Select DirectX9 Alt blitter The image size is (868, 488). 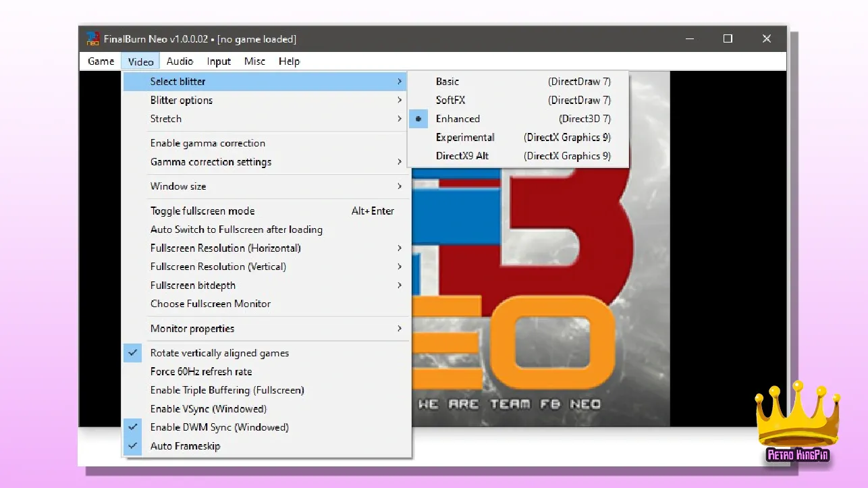point(518,156)
